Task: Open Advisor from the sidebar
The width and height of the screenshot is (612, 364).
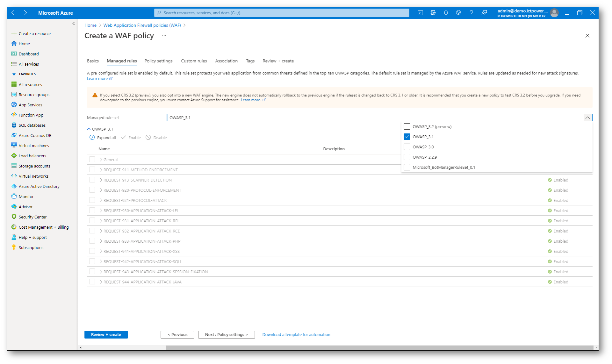Action: 25,207
